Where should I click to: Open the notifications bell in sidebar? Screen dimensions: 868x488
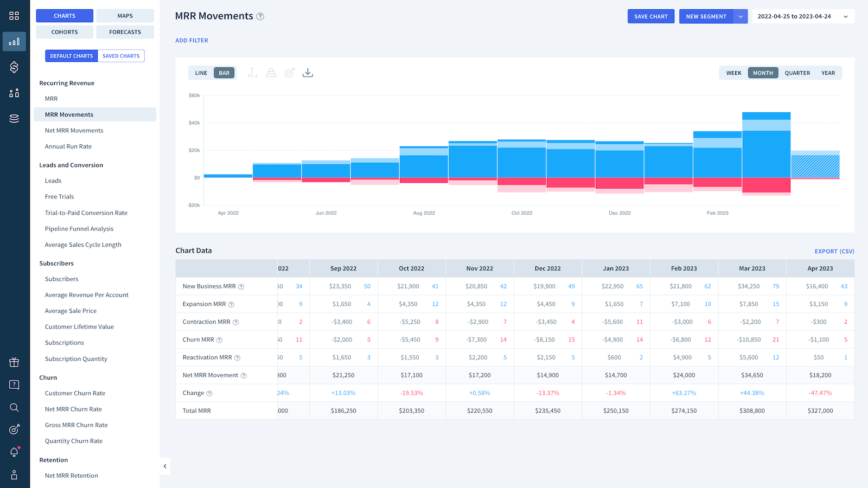14,452
